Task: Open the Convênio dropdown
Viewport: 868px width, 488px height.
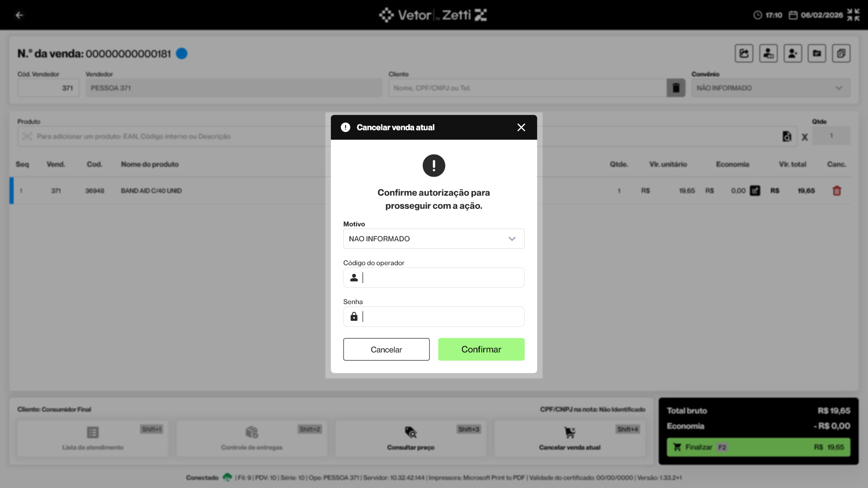Action: 770,88
